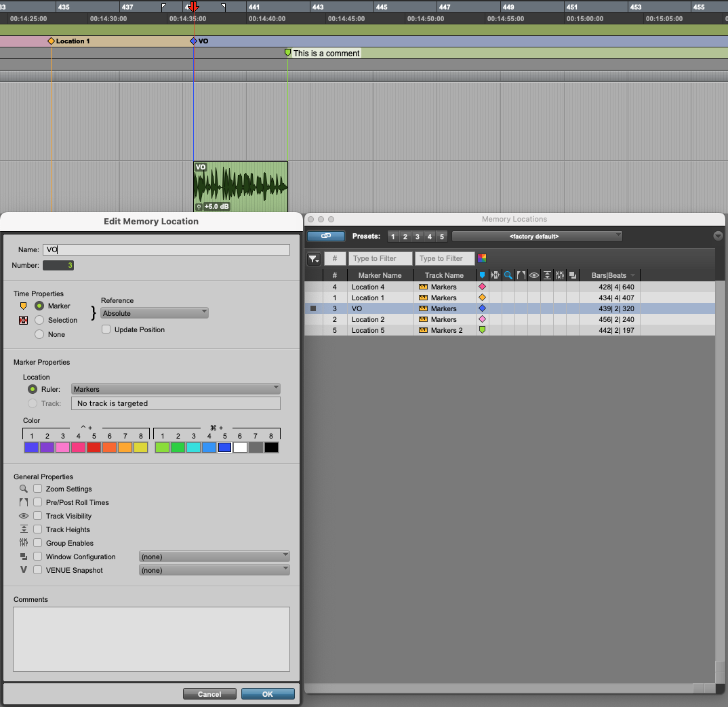Open the Reference dropdown set to Absolute
728x707 pixels.
point(155,314)
